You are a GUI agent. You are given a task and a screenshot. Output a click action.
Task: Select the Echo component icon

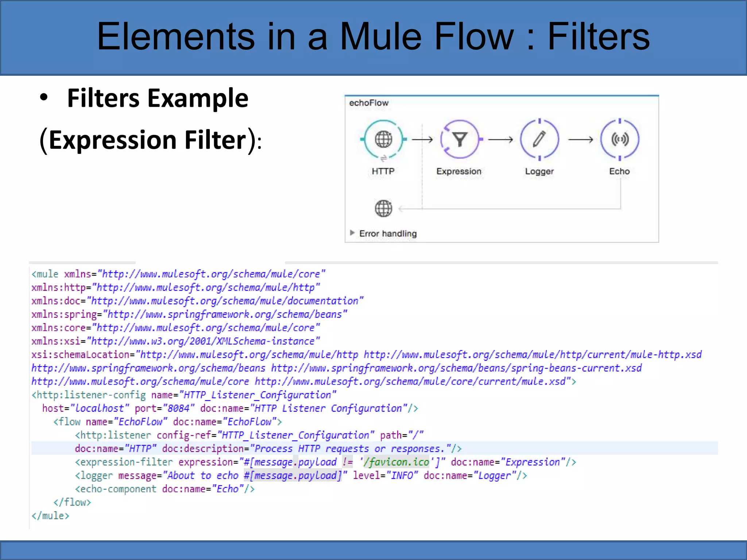(x=620, y=139)
